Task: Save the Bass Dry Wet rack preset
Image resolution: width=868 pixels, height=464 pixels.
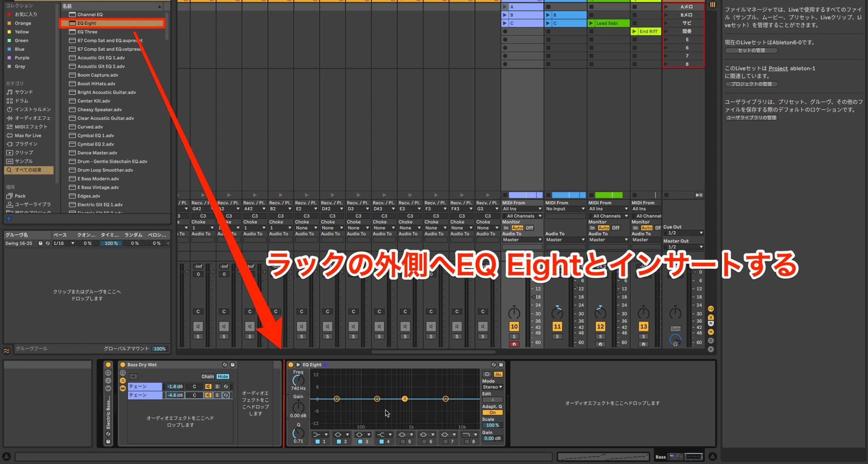Action: point(233,365)
